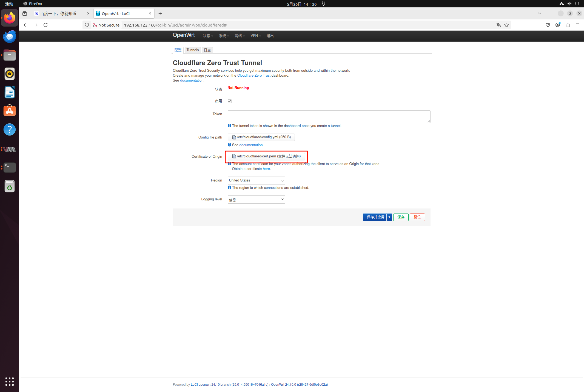Show applications grid in the dock
The height and width of the screenshot is (392, 584).
click(10, 381)
